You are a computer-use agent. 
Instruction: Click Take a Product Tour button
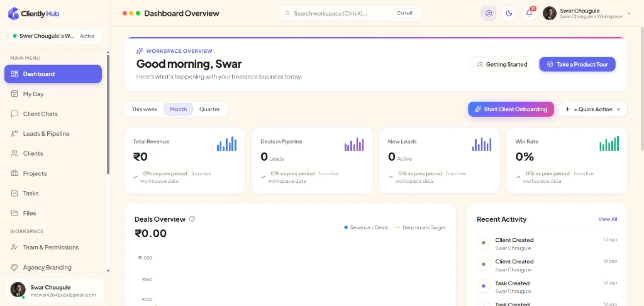577,64
